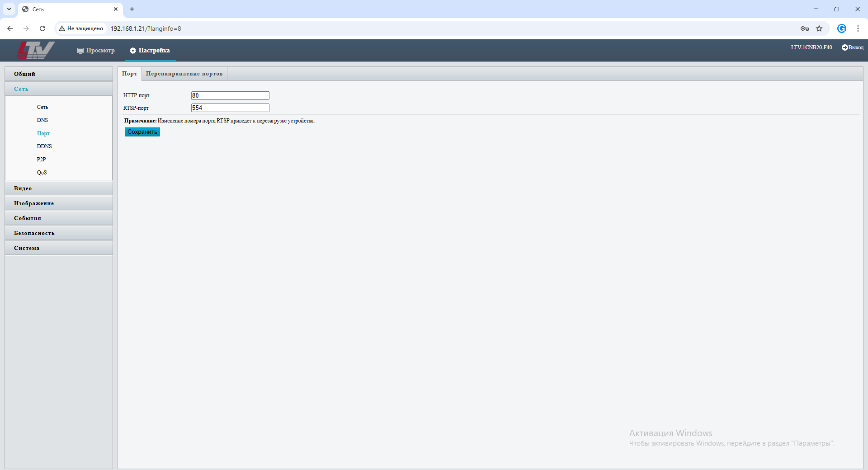The image size is (868, 470).
Task: Expand the События section
Action: [x=59, y=218]
